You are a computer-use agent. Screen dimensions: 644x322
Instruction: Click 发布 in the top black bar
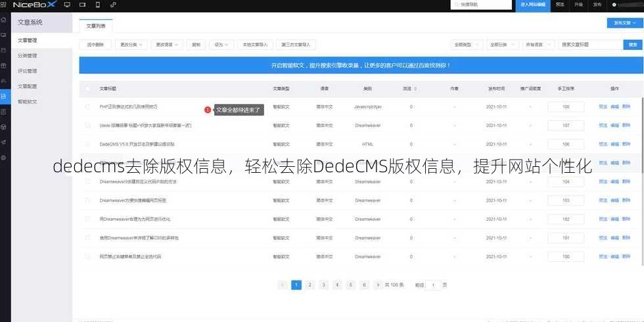click(x=597, y=5)
